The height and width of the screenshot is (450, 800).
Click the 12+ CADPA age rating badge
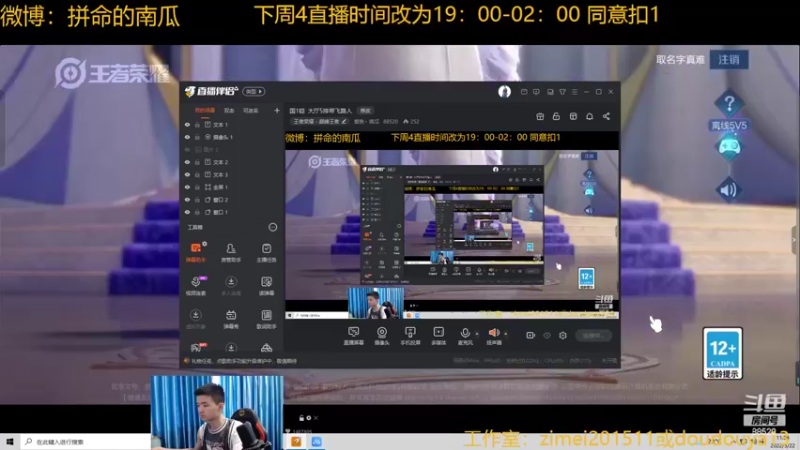[x=722, y=353]
